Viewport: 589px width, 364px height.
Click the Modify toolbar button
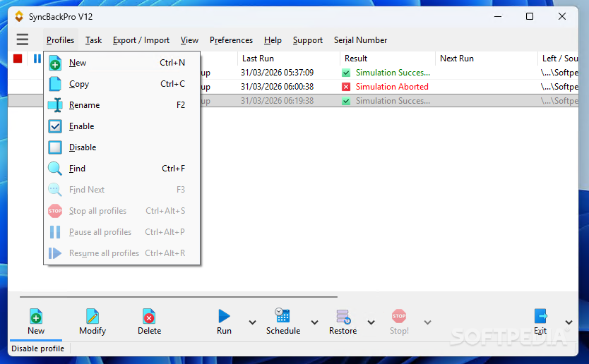point(93,322)
